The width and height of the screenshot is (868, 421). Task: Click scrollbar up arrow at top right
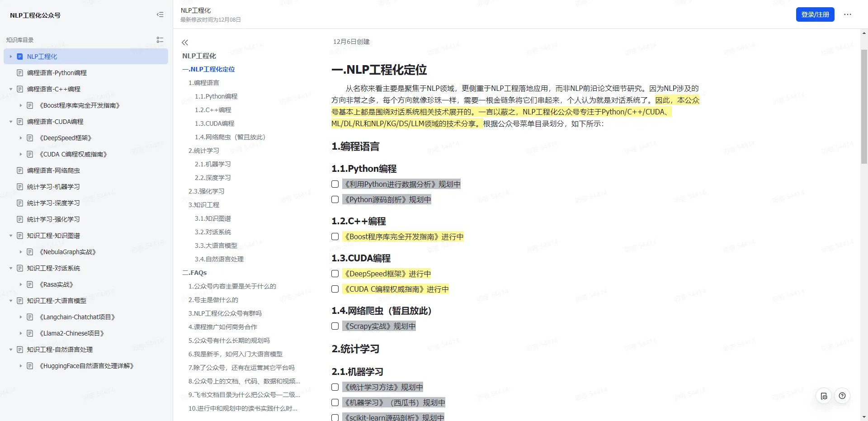click(x=864, y=33)
